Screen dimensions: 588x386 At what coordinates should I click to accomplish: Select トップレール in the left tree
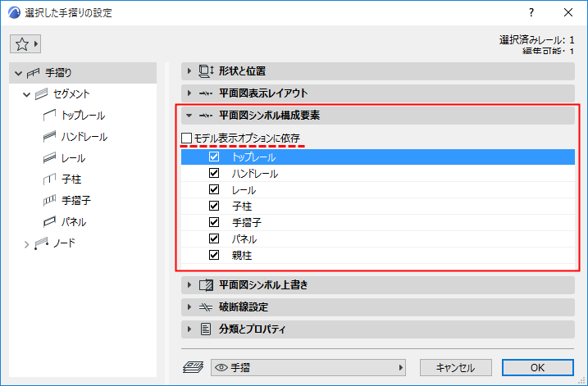(84, 116)
